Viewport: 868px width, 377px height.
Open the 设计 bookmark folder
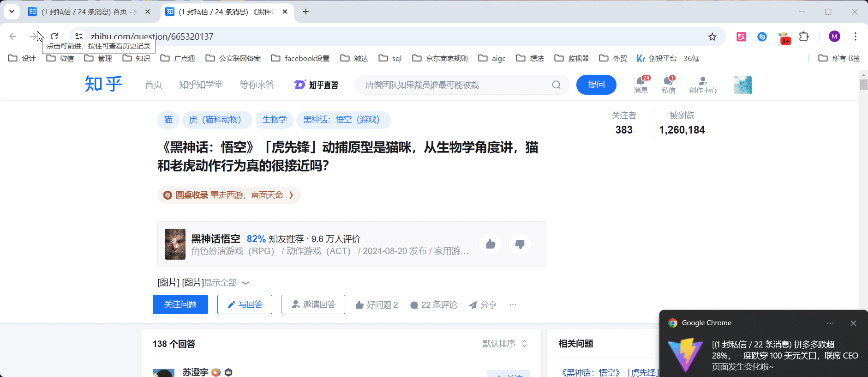point(22,58)
